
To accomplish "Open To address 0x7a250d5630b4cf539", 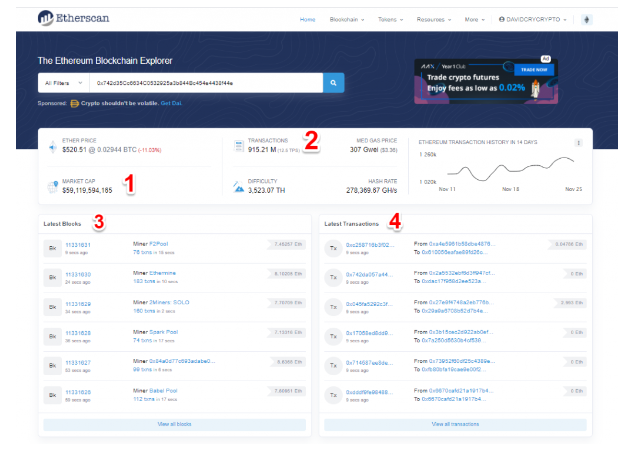I will [x=454, y=340].
